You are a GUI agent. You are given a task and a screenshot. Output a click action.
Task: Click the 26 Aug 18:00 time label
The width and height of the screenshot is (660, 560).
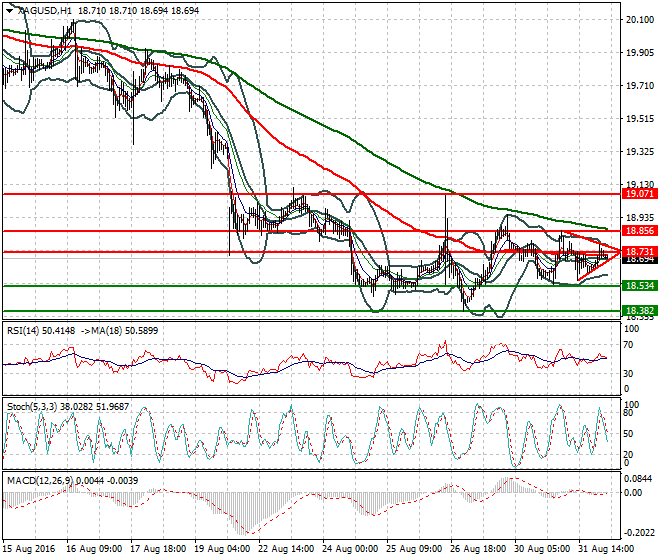[478, 549]
